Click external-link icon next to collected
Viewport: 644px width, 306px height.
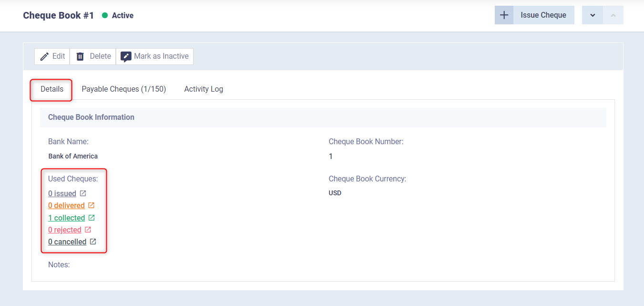[92, 218]
